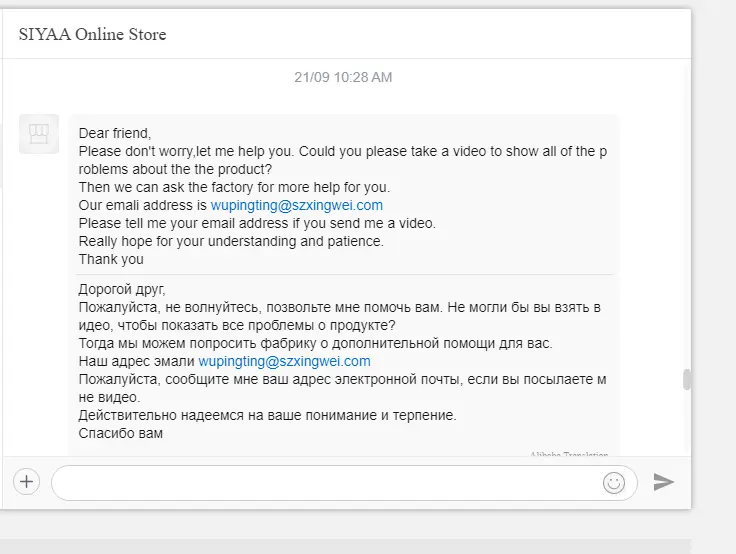Click the line about asking the factory
Screen dimensions: 736x554
(234, 187)
